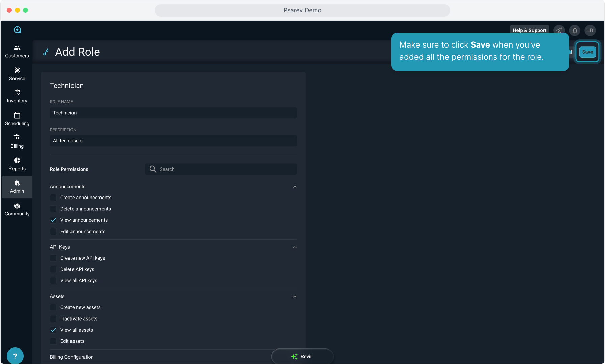The image size is (605, 364).
Task: Open the Customers section icon
Action: (x=17, y=48)
